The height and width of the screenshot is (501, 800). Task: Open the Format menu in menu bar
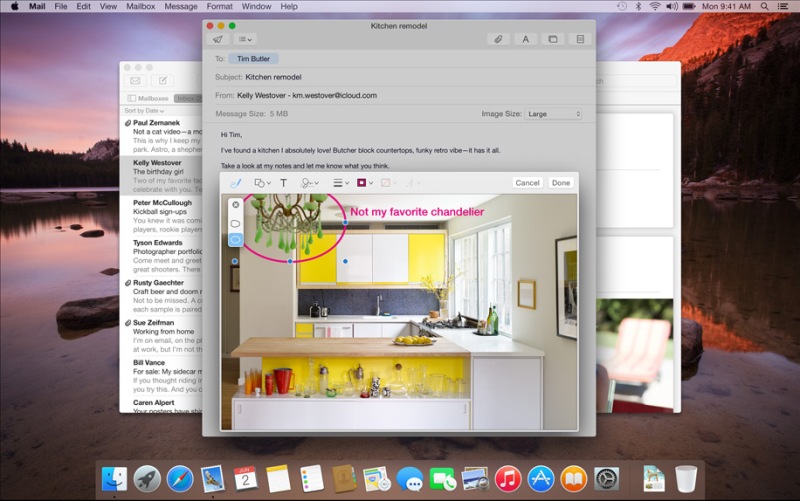(x=219, y=6)
